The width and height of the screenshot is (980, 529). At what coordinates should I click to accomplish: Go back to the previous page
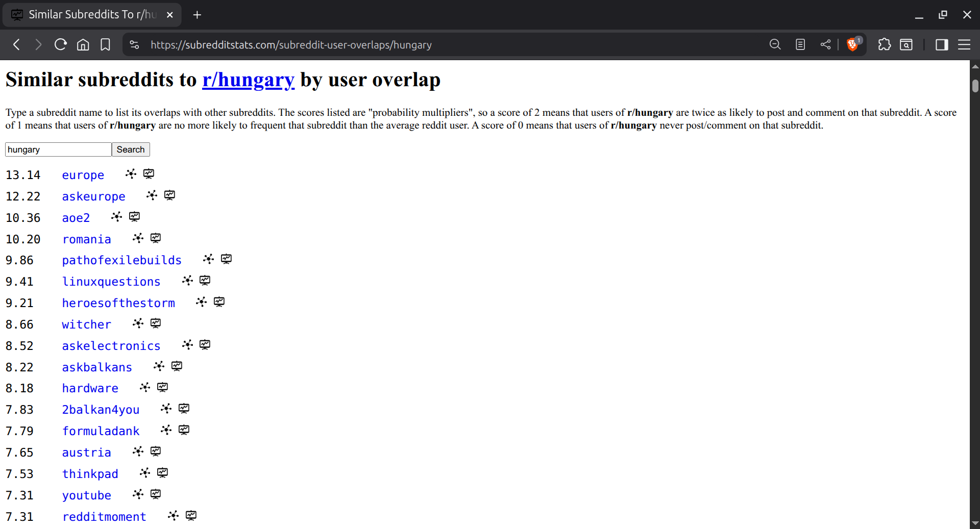point(17,45)
